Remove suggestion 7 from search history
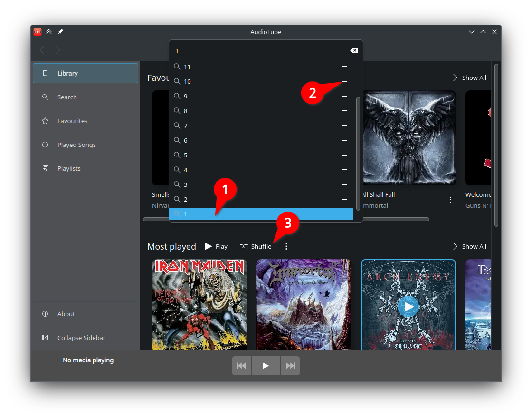The width and height of the screenshot is (532, 418). (x=345, y=126)
